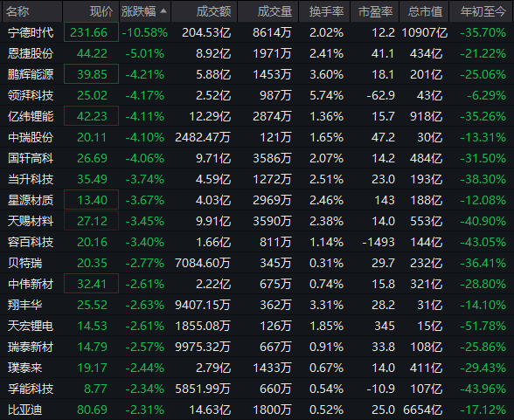This screenshot has height=420, width=514.
Task: Click the turnover 2482.47万 for 中瑞股份
Action: [x=203, y=137]
